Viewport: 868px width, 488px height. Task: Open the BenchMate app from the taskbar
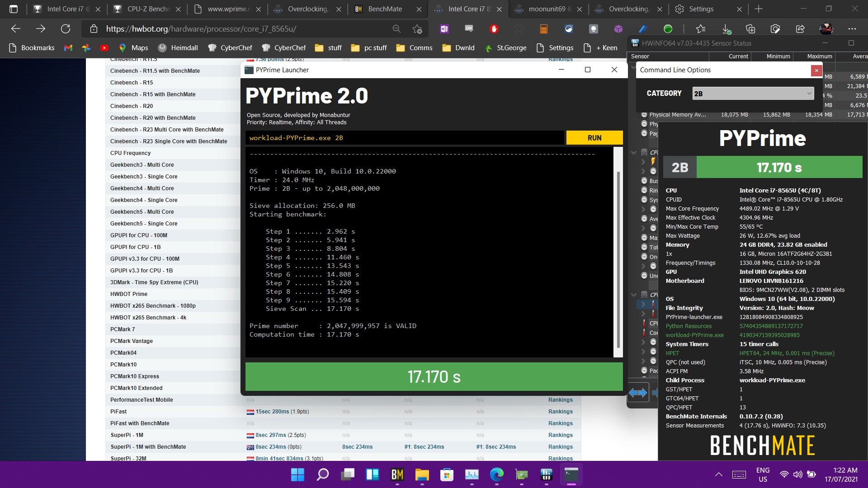click(x=397, y=474)
